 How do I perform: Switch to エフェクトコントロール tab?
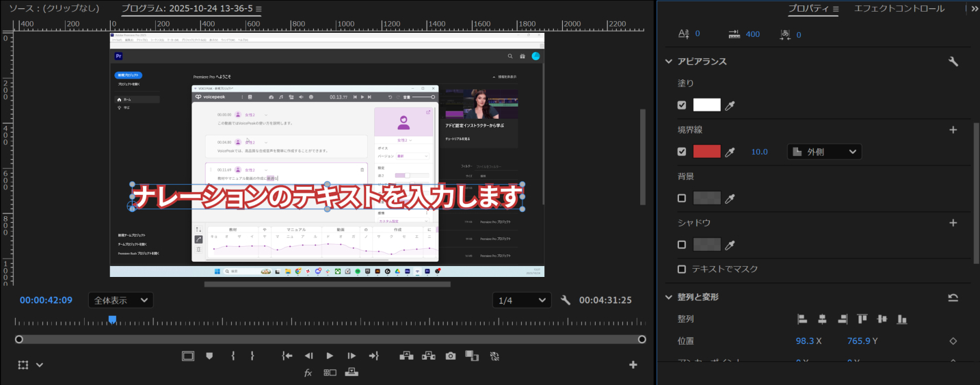(x=899, y=8)
